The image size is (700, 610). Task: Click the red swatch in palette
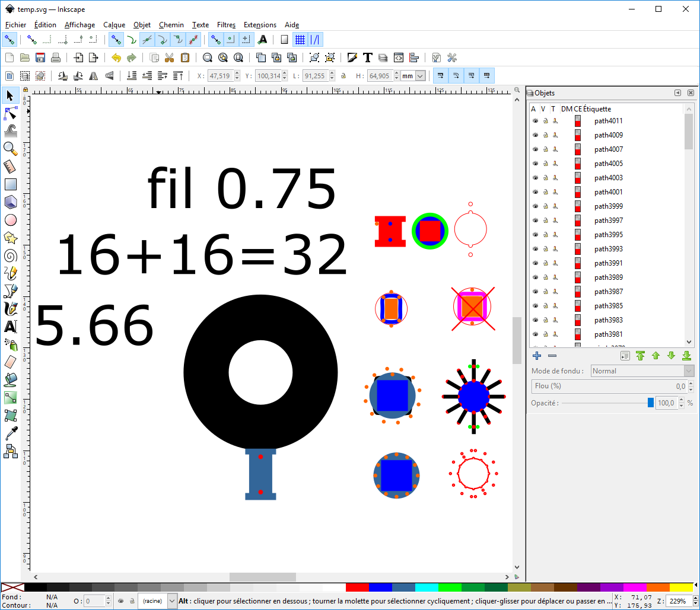pyautogui.click(x=357, y=587)
